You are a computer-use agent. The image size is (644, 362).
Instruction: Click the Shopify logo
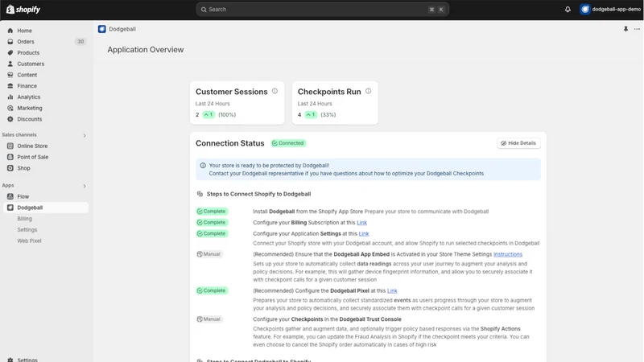pos(23,9)
